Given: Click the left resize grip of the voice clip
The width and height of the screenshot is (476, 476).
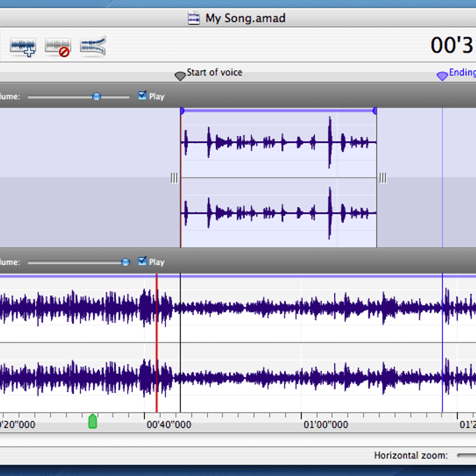Looking at the screenshot, I should (174, 178).
